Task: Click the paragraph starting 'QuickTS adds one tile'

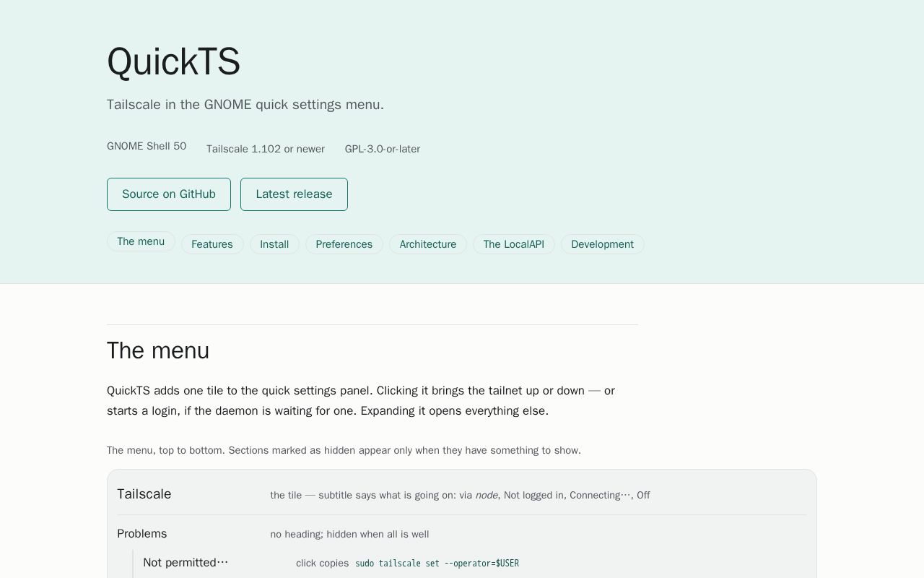Action: (361, 401)
